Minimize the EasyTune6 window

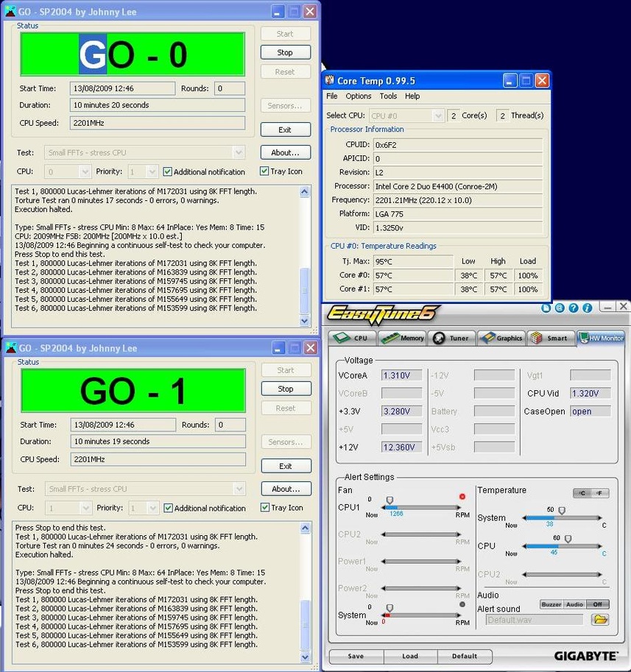pyautogui.click(x=607, y=307)
